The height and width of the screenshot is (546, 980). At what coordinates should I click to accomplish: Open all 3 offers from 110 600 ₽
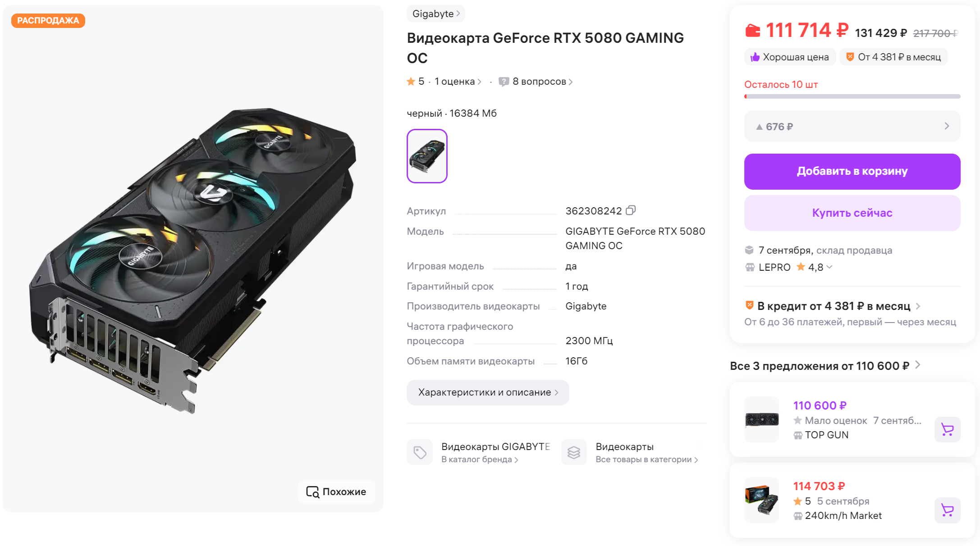pos(825,366)
